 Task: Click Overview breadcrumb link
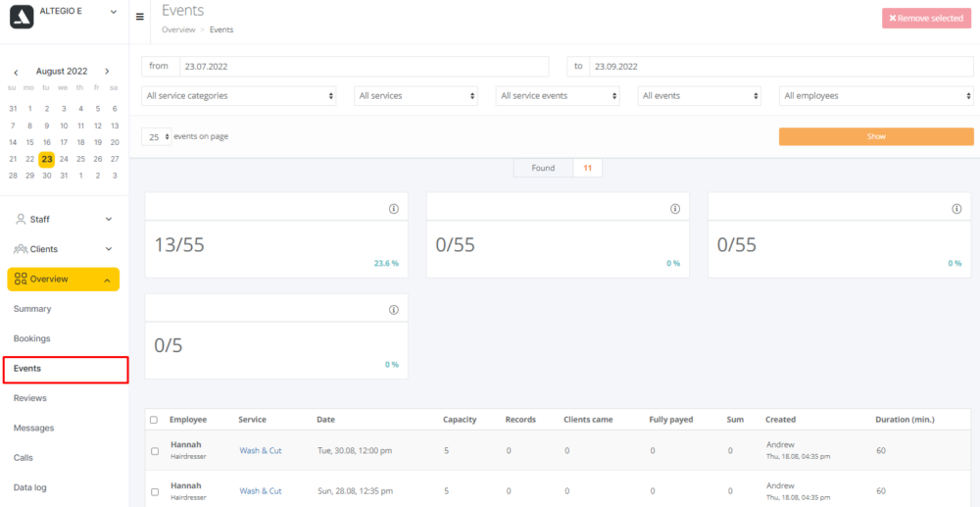pos(178,29)
